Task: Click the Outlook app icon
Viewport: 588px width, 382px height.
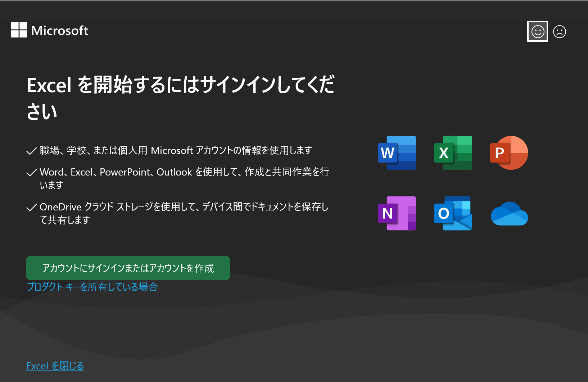Action: (x=453, y=213)
